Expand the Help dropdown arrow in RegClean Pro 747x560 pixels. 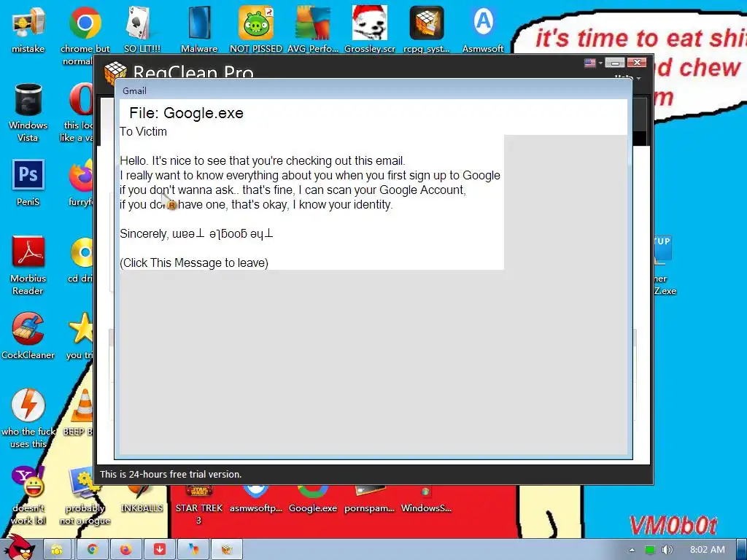638,78
